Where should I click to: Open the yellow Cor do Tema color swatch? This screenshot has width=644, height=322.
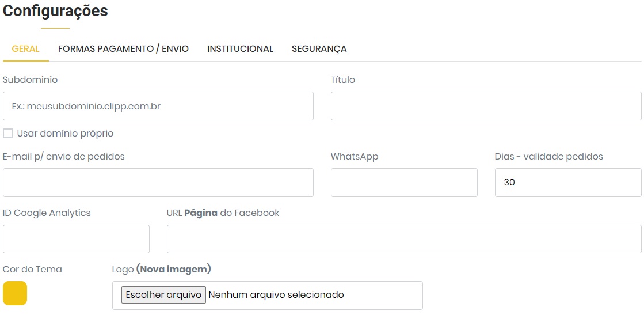(15, 293)
